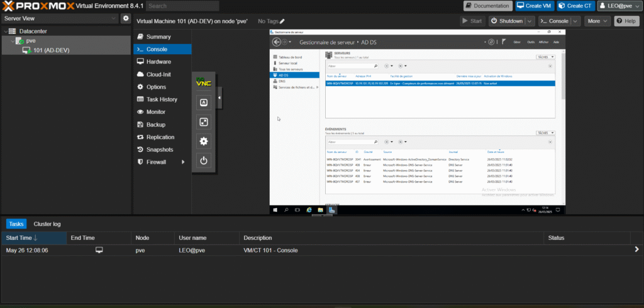644x308 pixels.
Task: Collapse the Datacenter tree node
Action: 5,31
